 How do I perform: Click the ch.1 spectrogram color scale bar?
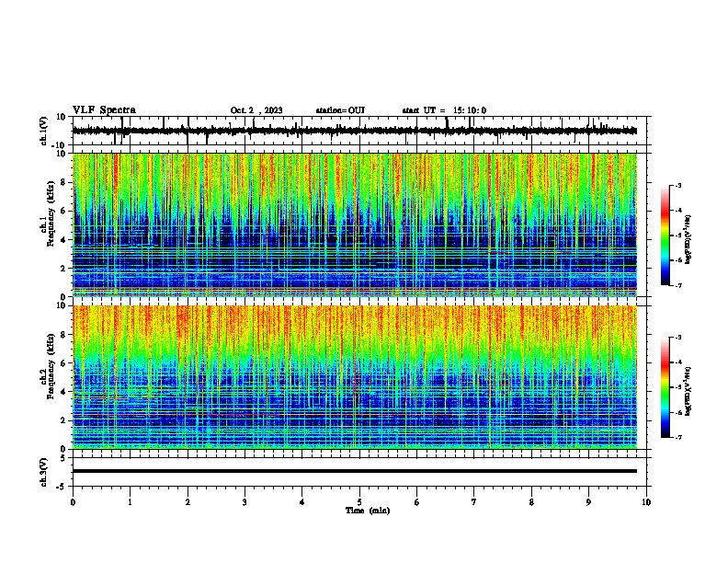coord(665,236)
